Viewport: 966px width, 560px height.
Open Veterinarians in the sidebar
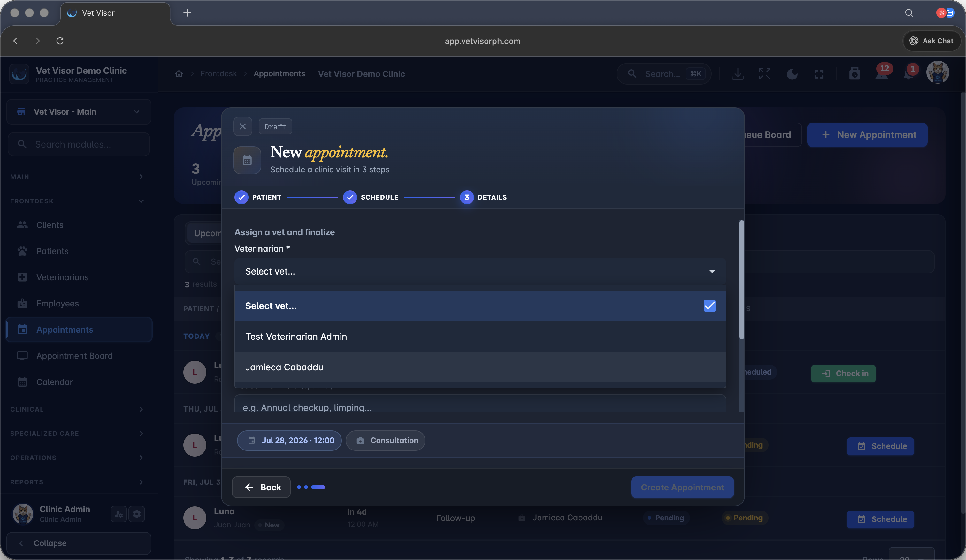click(79, 277)
